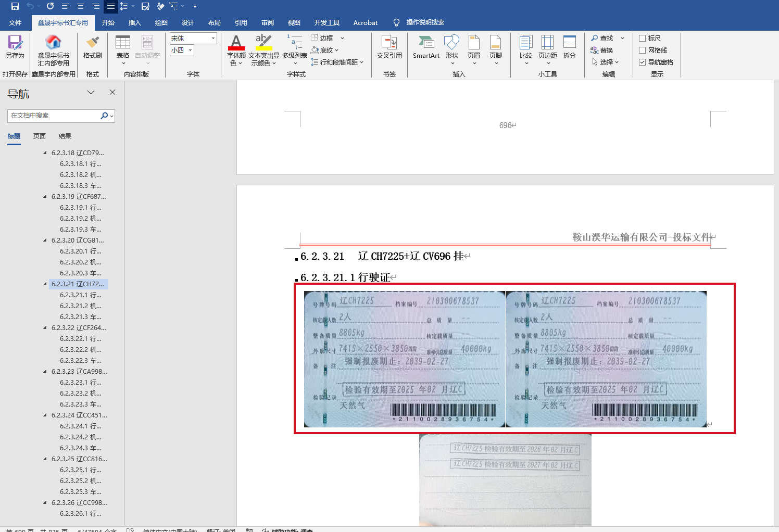This screenshot has width=779, height=532.
Task: Collapse 6.2.3.18 辽CD79 heading
Action: coord(45,153)
